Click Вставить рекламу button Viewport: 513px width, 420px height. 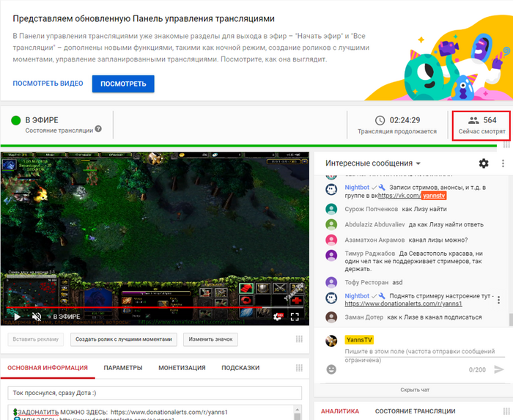click(x=36, y=339)
